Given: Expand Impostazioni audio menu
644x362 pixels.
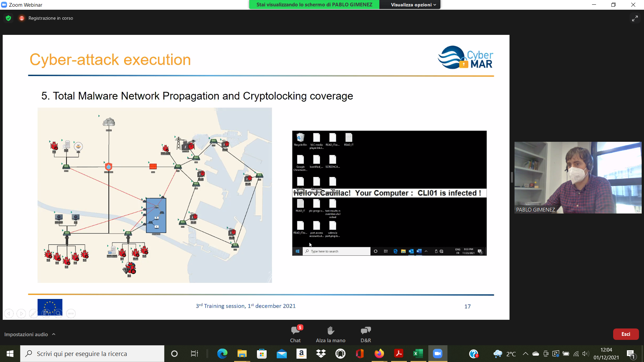Looking at the screenshot, I should [x=30, y=334].
